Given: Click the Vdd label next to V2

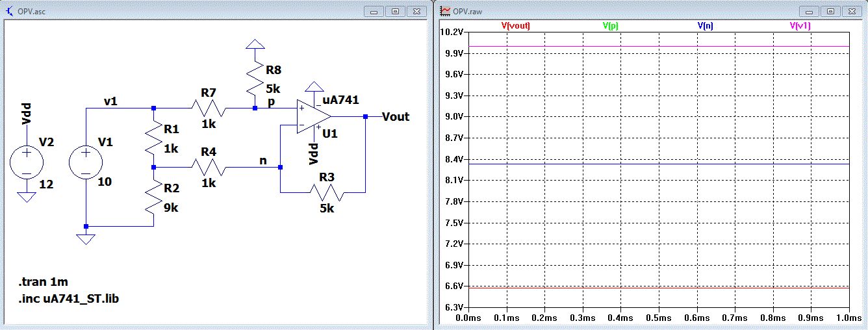Looking at the screenshot, I should tap(27, 113).
